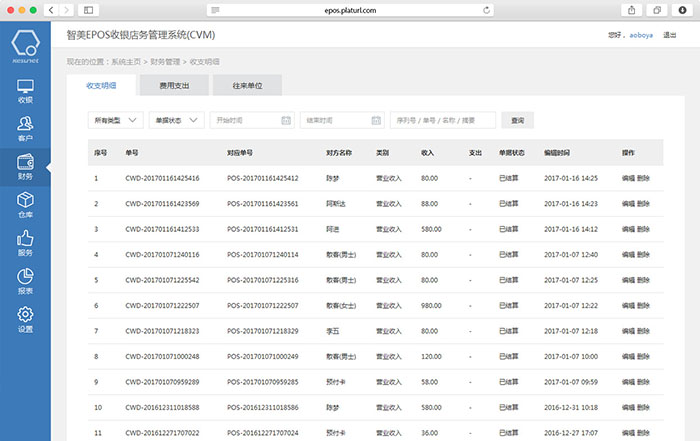Reload the page with refresh icon
The height and width of the screenshot is (441, 700).
tap(487, 10)
